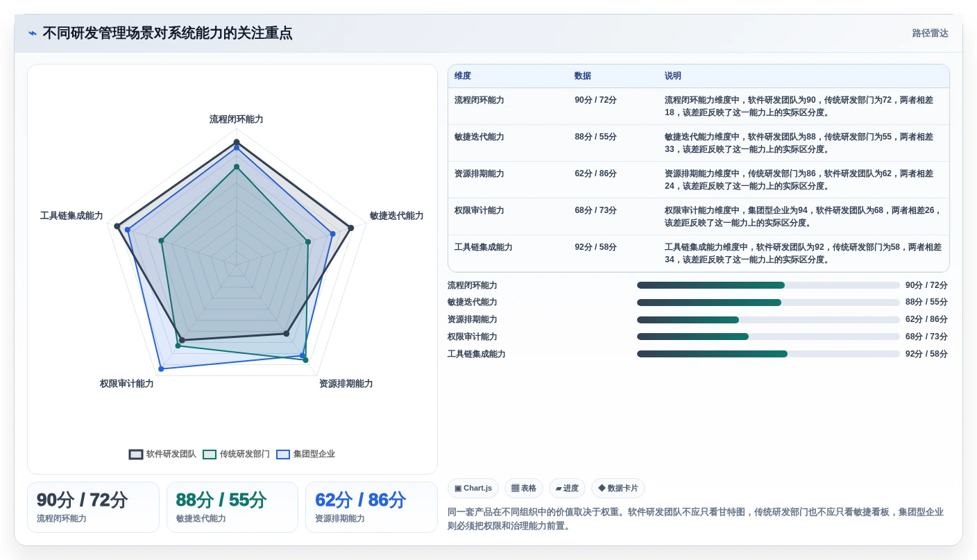Click the 68分 / 73分 table cell
This screenshot has width=977, height=560.
pos(595,210)
